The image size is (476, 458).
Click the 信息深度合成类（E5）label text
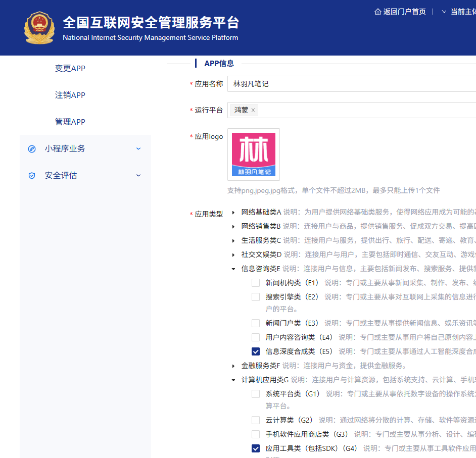coord(299,351)
